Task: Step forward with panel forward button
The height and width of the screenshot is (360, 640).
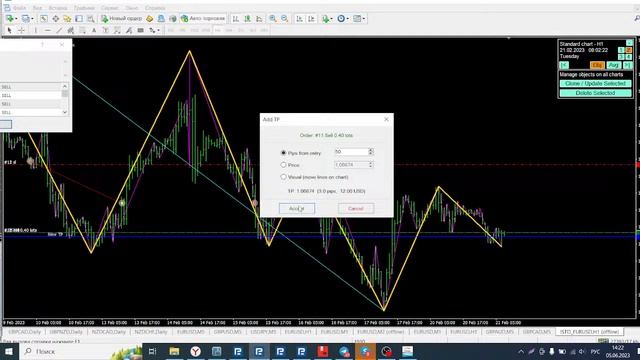Action: coord(627,65)
